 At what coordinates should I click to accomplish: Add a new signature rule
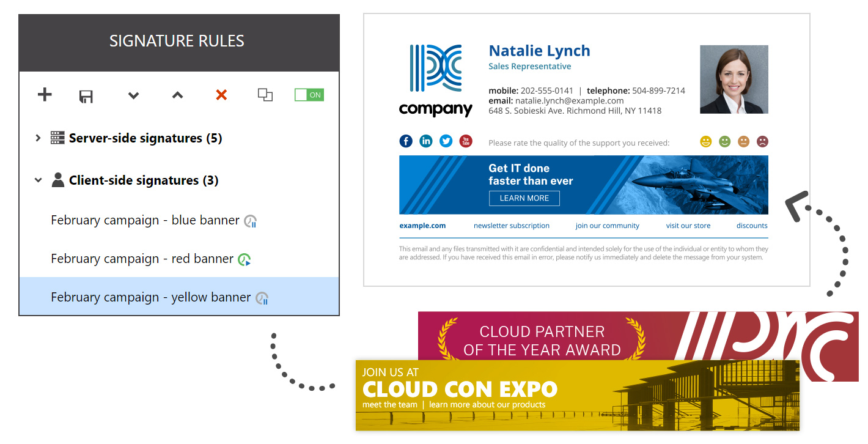[44, 95]
